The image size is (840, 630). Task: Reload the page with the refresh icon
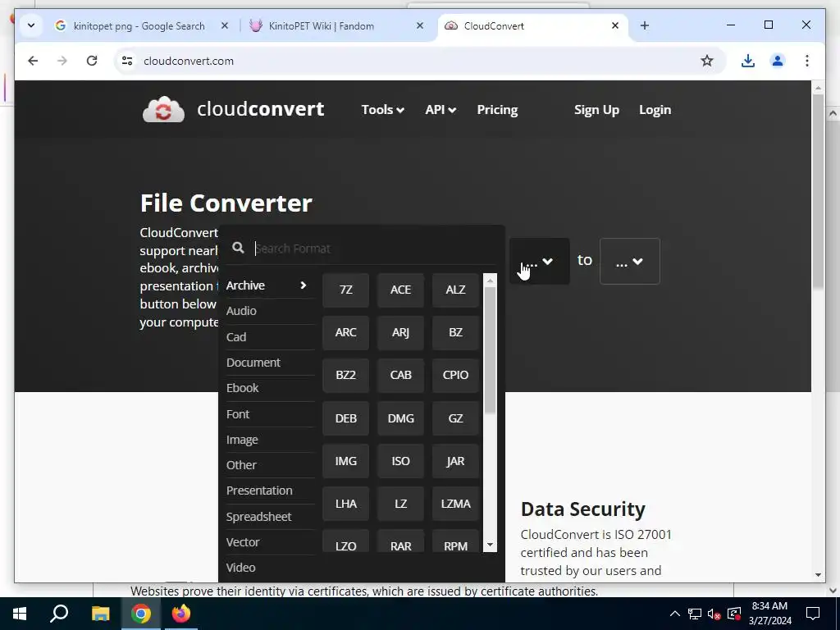click(92, 61)
